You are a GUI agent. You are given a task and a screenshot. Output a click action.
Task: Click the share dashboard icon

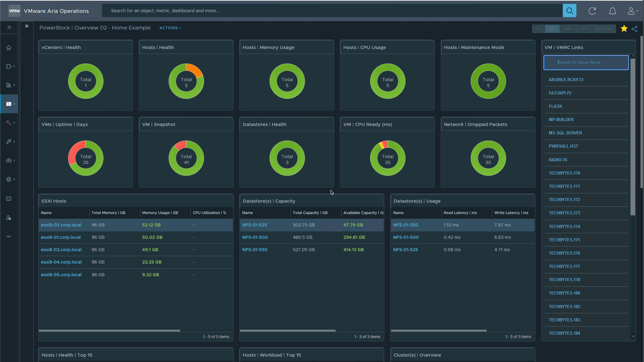634,29
